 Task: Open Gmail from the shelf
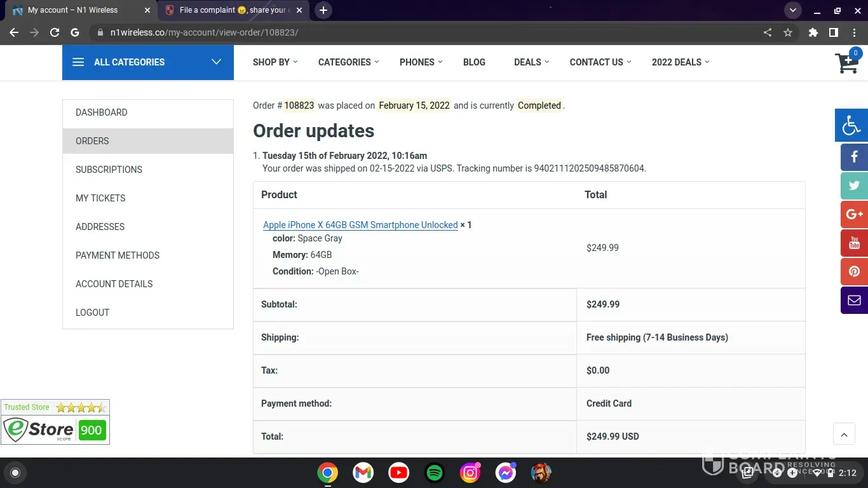(363, 473)
